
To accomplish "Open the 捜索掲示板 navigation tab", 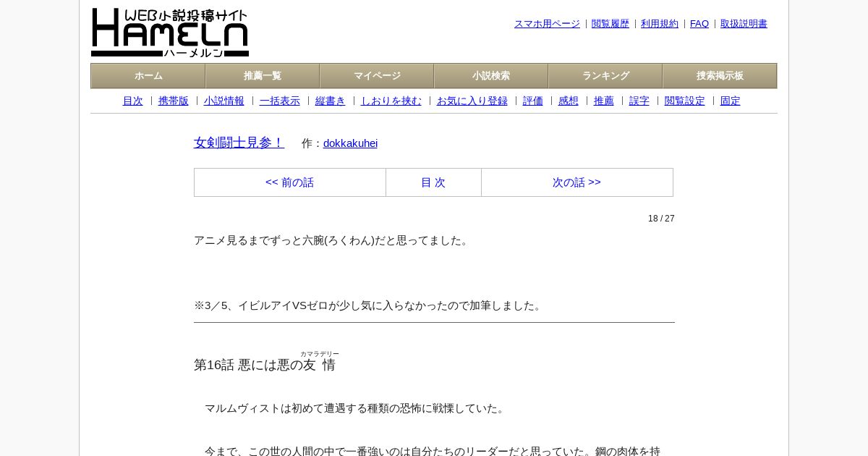I will pos(720,76).
